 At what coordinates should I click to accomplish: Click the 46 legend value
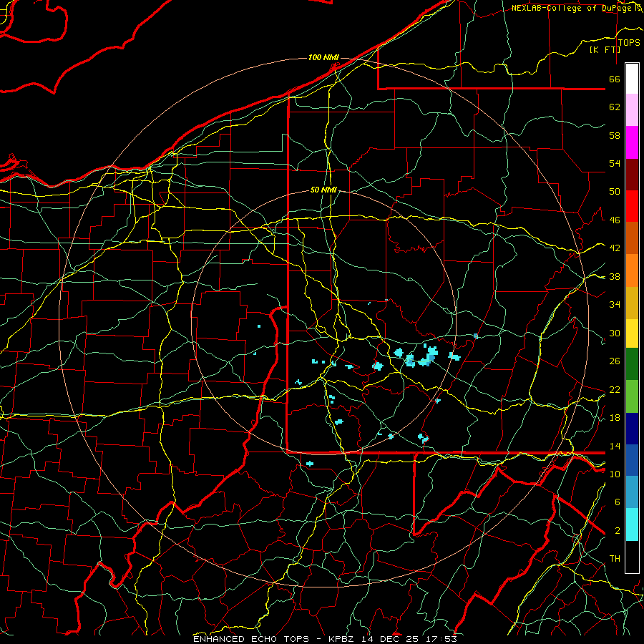point(615,220)
